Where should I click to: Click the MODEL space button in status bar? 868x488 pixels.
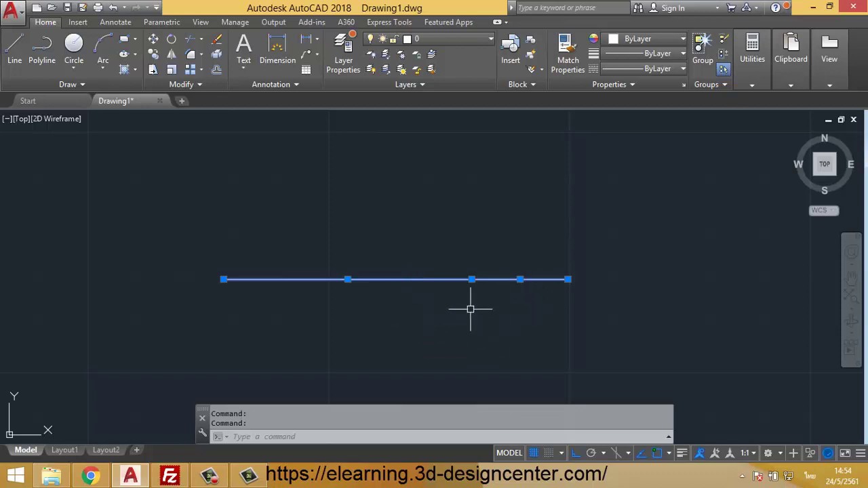(509, 453)
